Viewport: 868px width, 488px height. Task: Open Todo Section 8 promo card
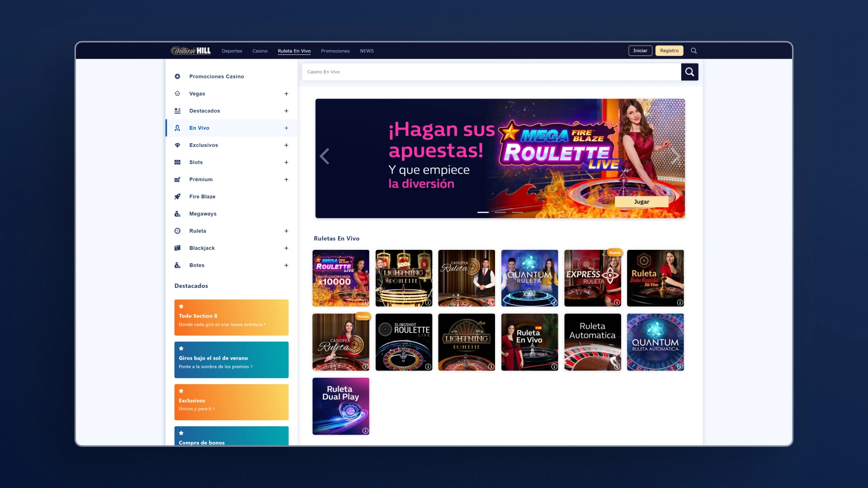coord(231,317)
